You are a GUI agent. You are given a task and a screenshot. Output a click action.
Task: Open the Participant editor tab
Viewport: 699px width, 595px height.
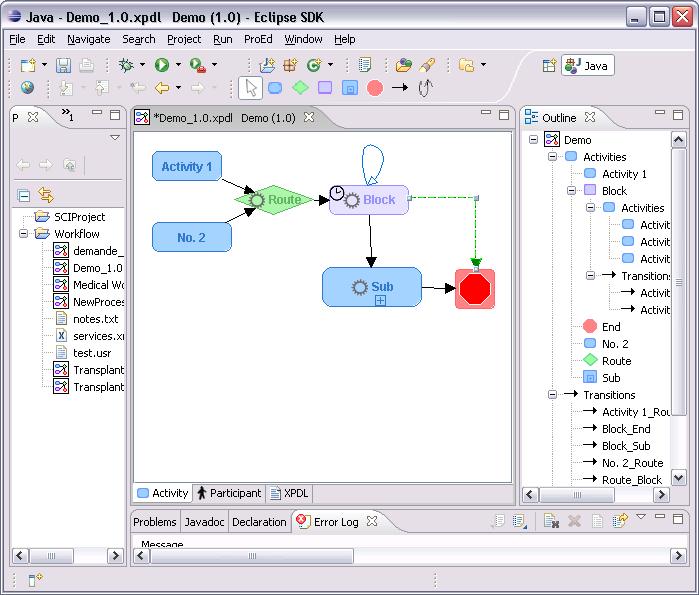pos(229,493)
